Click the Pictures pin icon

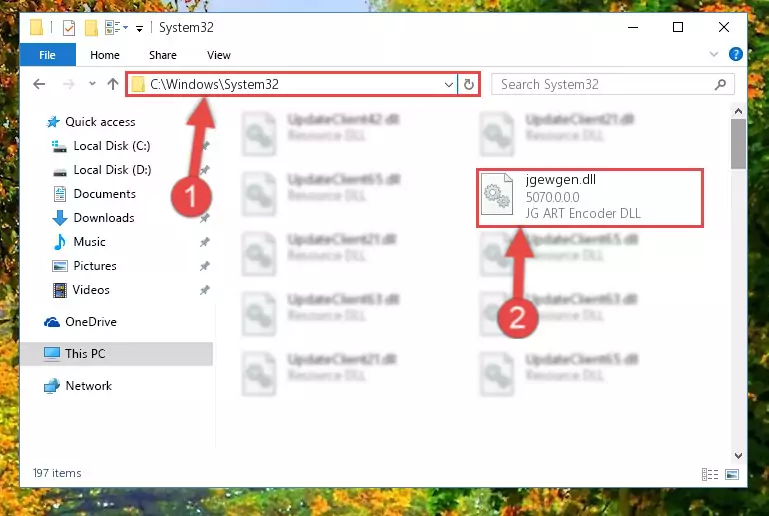pos(205,266)
